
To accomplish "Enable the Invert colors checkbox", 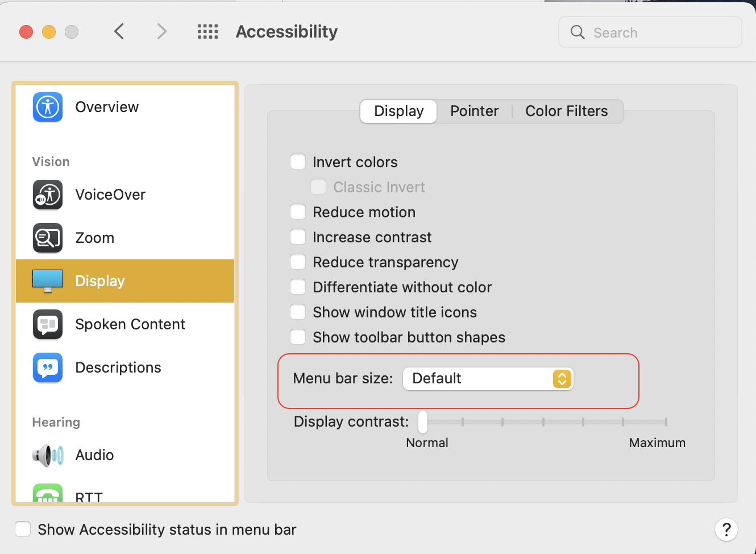I will pyautogui.click(x=298, y=162).
